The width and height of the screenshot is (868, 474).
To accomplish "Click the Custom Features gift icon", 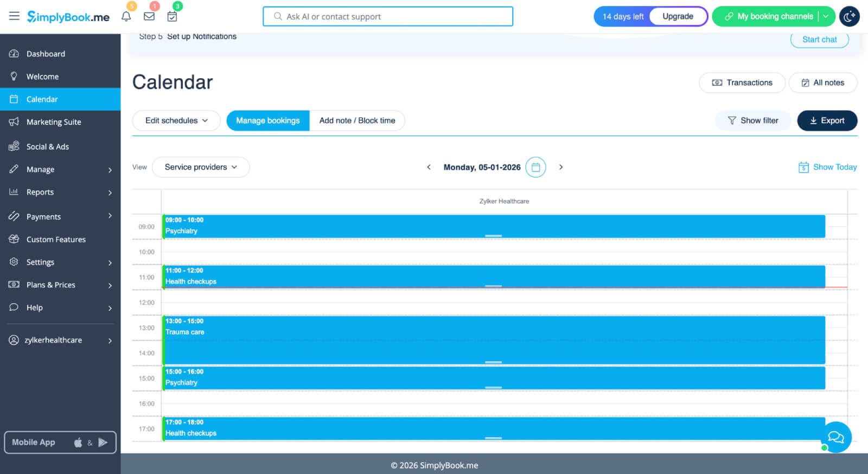I will point(14,239).
